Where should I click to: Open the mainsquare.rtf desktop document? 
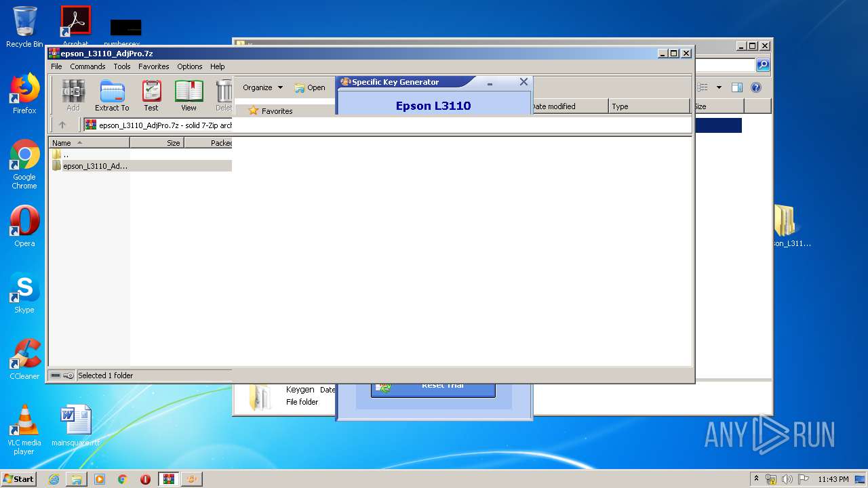pos(75,426)
